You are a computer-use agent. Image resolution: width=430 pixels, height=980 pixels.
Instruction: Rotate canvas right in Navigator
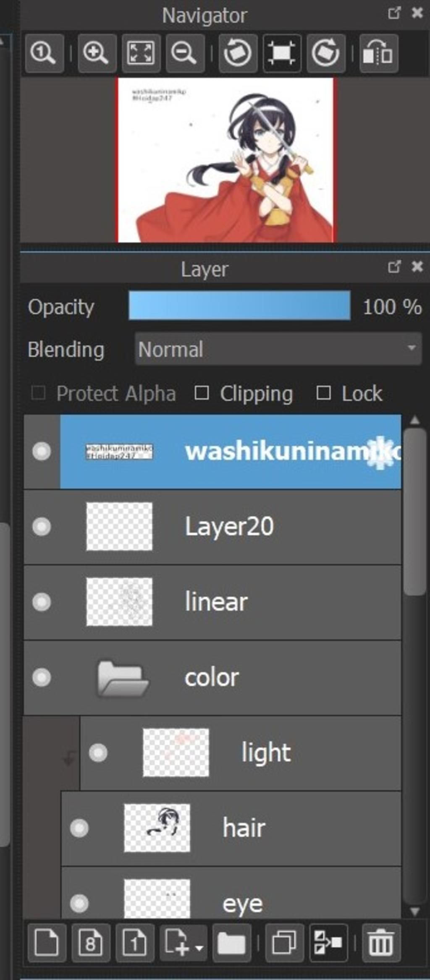(326, 54)
